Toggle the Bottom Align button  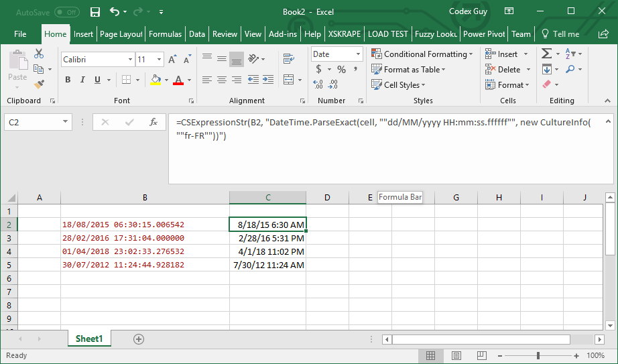point(237,59)
